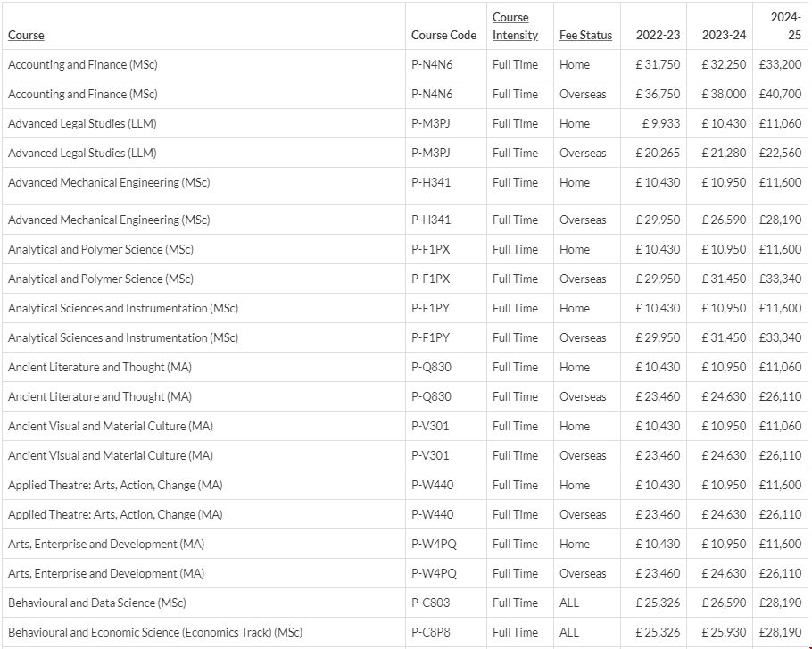812x649 pixels.
Task: Click the £31,750 fee cell
Action: click(658, 64)
